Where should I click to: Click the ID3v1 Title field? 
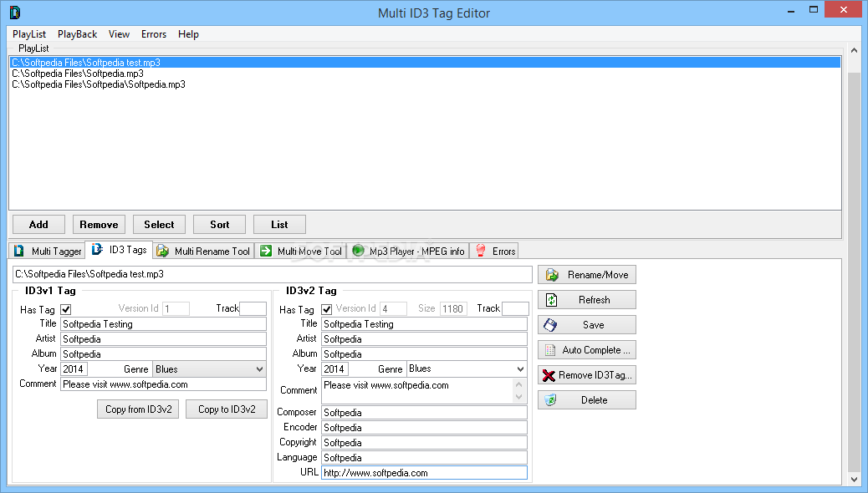click(163, 324)
